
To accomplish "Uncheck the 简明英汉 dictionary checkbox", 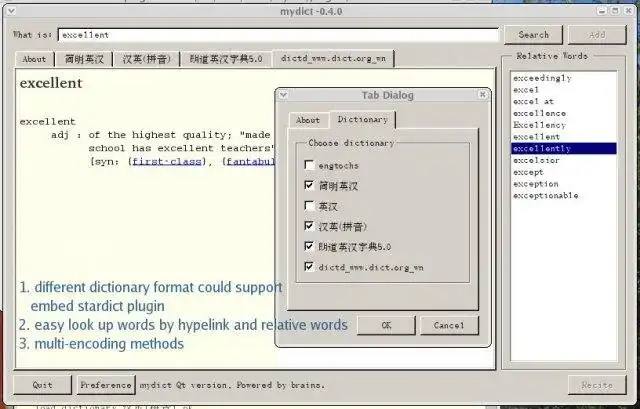I will pos(309,185).
